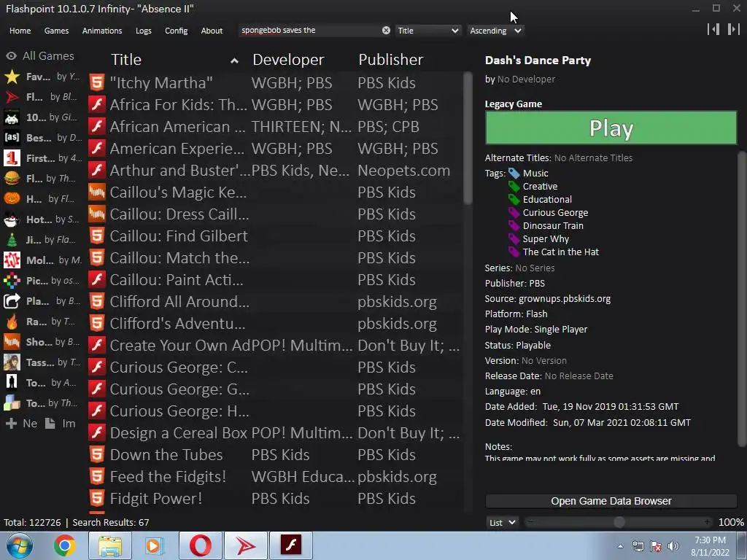This screenshot has width=747, height=560.
Task: Click the HTML5 icon beside Clifford All Around
Action: click(x=97, y=302)
